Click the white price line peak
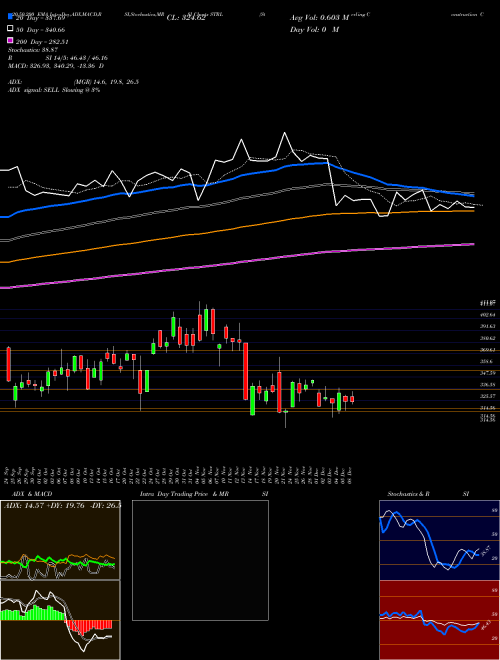 tap(285, 133)
